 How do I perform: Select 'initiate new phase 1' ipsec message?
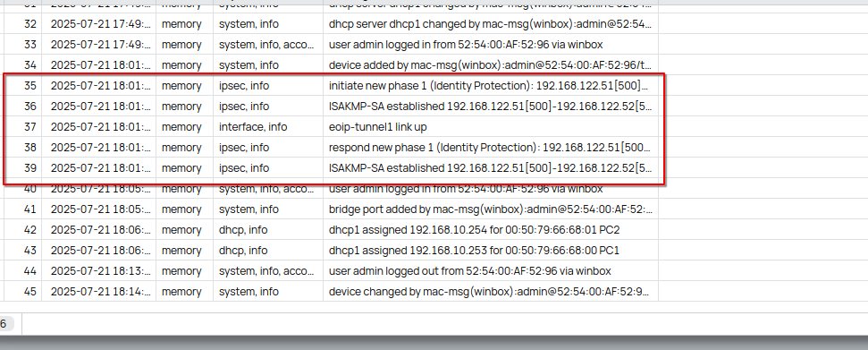pos(490,86)
